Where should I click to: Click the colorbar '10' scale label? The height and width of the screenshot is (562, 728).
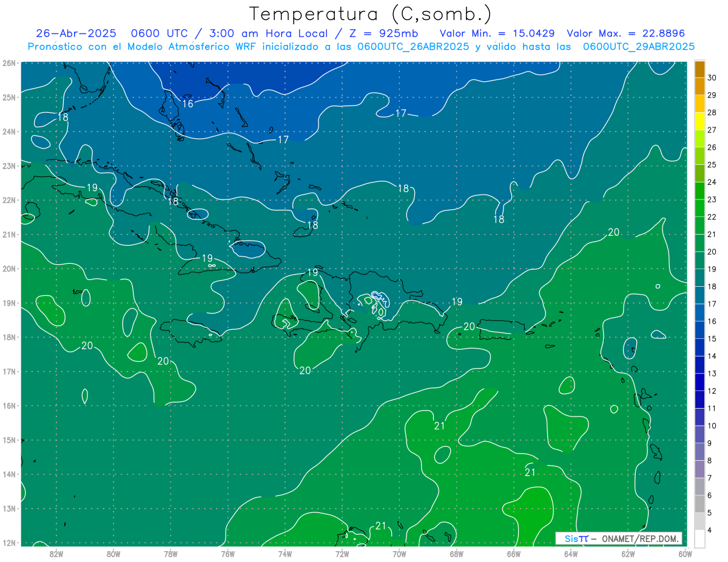(x=712, y=426)
